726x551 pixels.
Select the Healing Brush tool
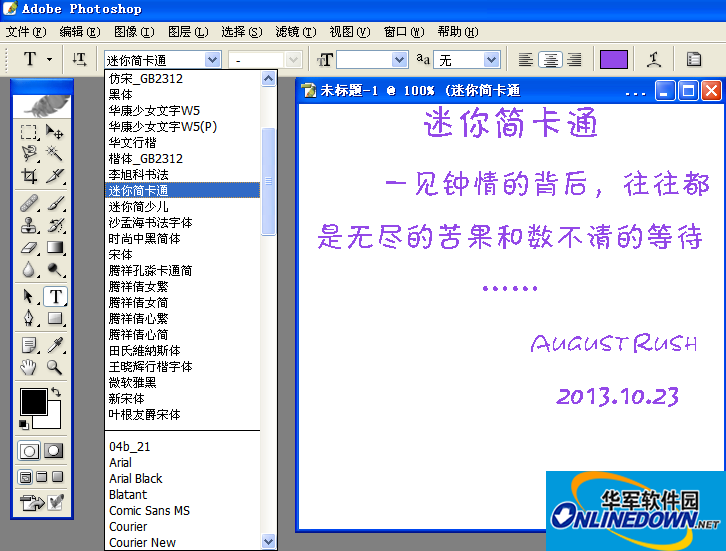click(29, 203)
